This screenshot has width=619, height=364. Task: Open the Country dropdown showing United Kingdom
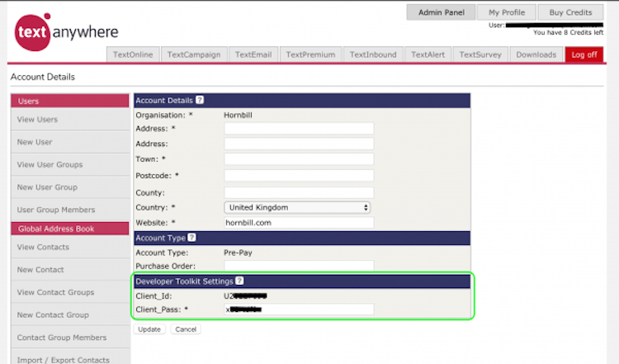[x=297, y=207]
